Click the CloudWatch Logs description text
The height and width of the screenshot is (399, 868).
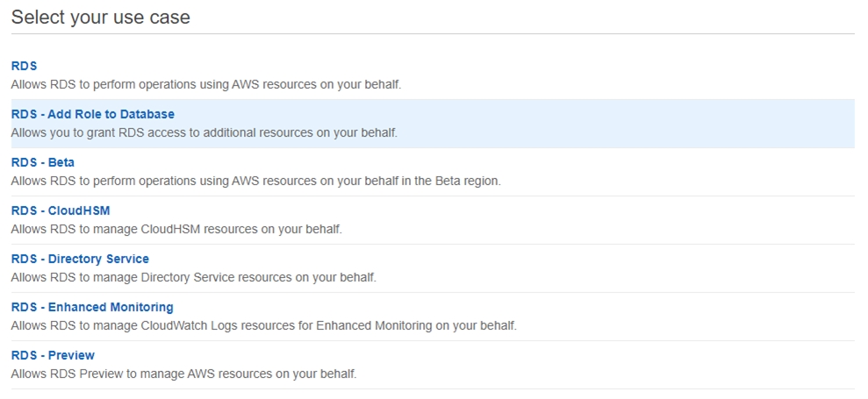click(x=263, y=325)
